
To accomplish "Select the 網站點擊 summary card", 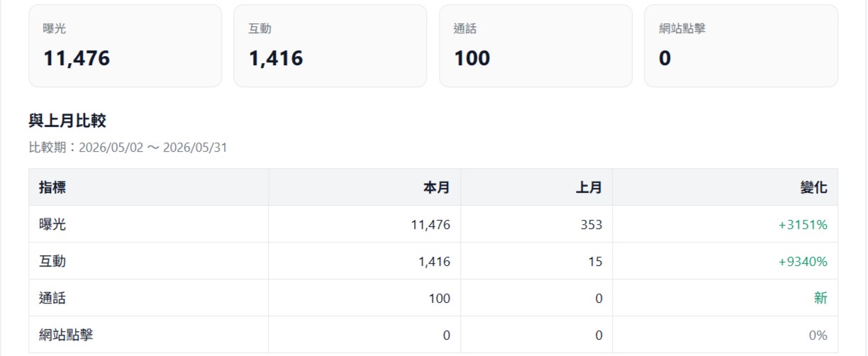I will point(741,46).
